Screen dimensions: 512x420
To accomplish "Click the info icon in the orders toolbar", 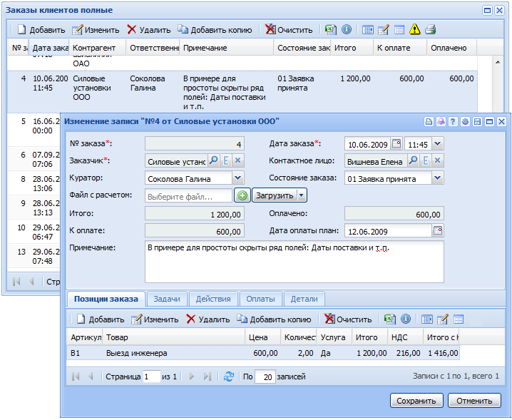I will point(347,30).
